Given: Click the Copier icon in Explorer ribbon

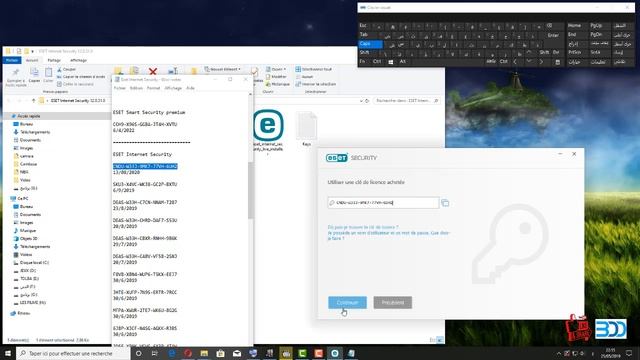Looking at the screenshot, I should point(34,76).
